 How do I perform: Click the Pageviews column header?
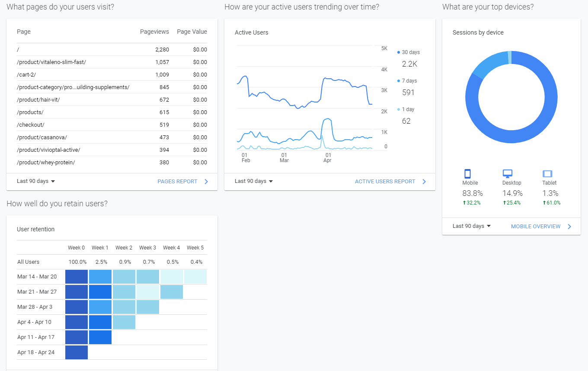point(154,32)
